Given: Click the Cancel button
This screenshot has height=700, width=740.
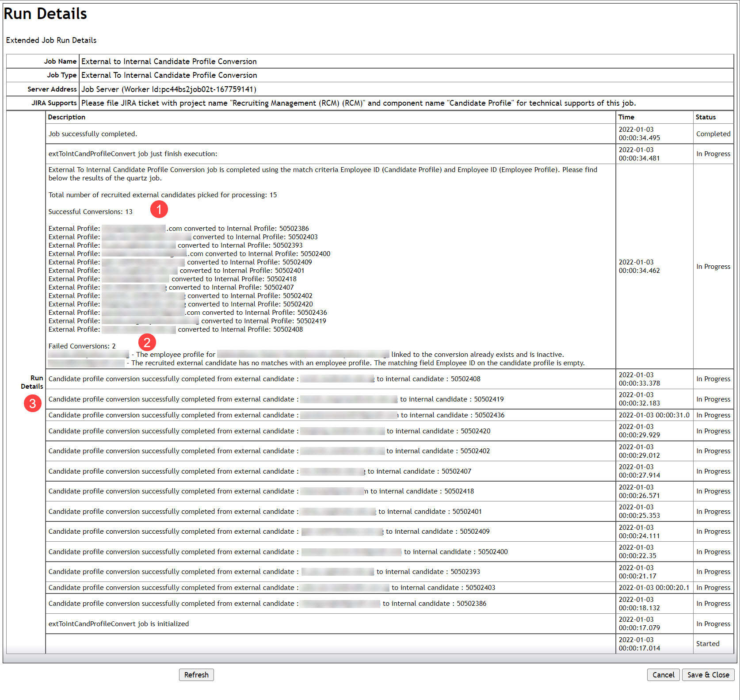Looking at the screenshot, I should (x=663, y=675).
